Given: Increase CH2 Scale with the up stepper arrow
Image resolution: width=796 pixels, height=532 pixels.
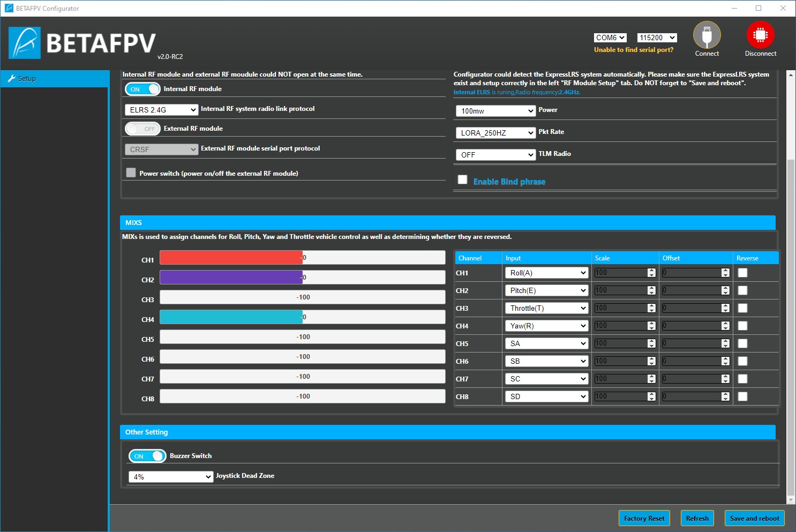Looking at the screenshot, I should [x=651, y=288].
